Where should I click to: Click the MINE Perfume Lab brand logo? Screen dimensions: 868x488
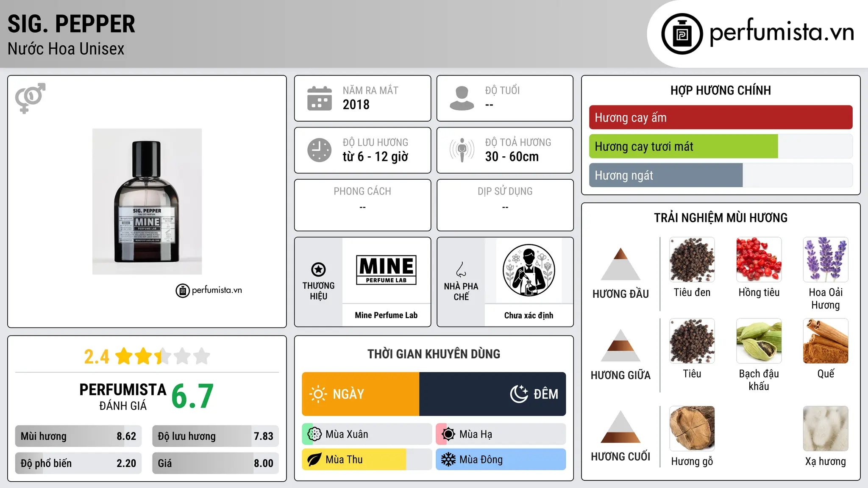386,270
